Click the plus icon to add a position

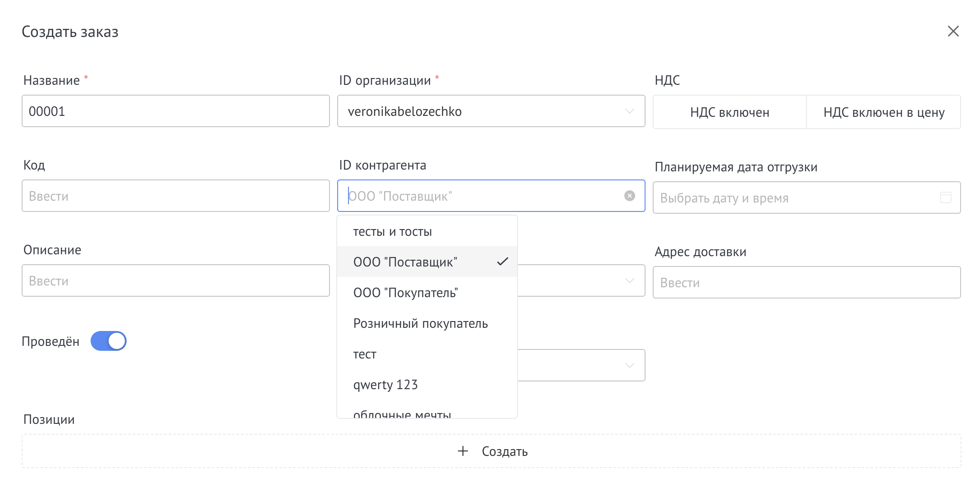[463, 451]
